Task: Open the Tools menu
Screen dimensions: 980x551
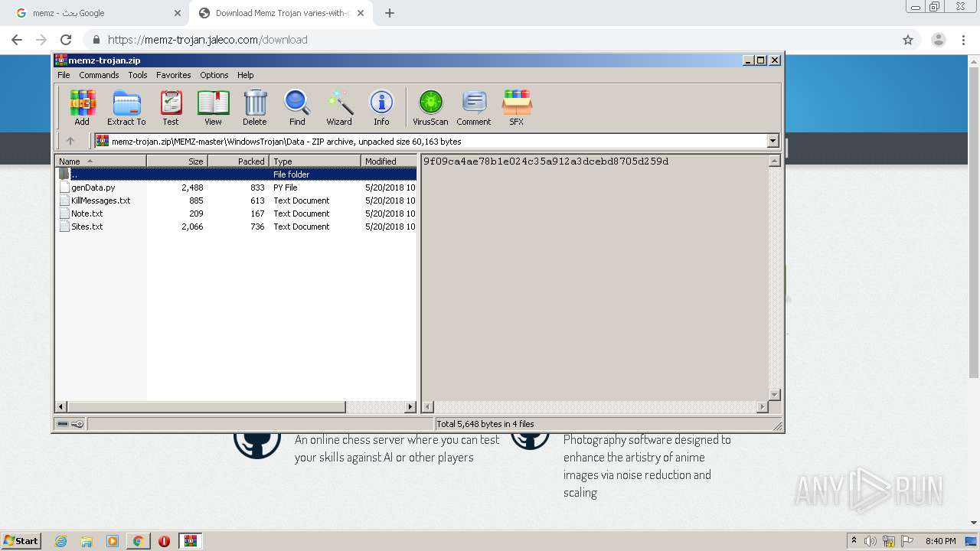Action: click(x=138, y=75)
